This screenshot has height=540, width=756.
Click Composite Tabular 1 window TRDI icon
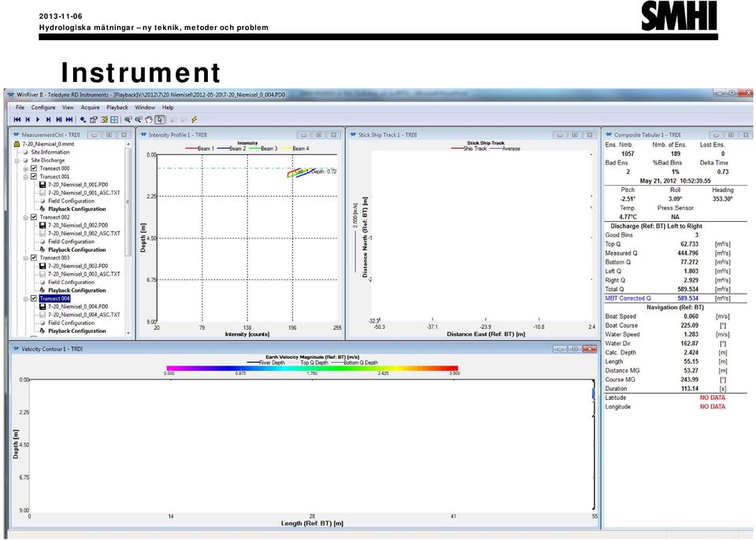(609, 135)
